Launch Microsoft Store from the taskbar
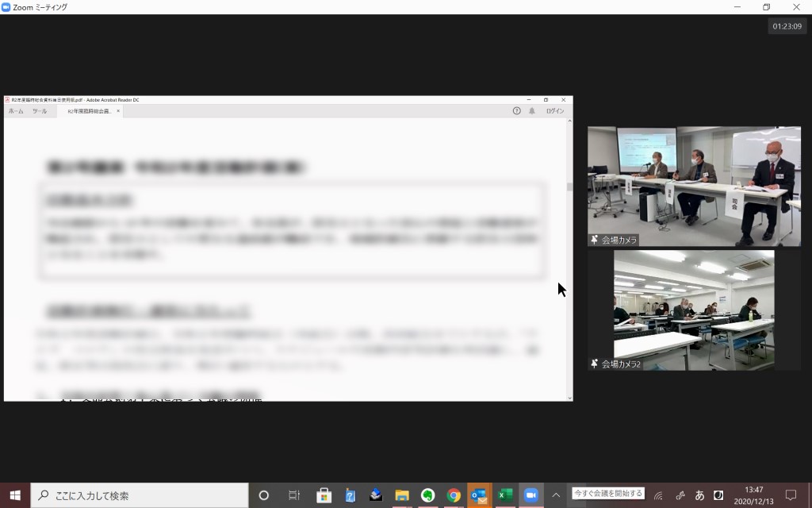Screen dimensions: 812x508 (324, 495)
